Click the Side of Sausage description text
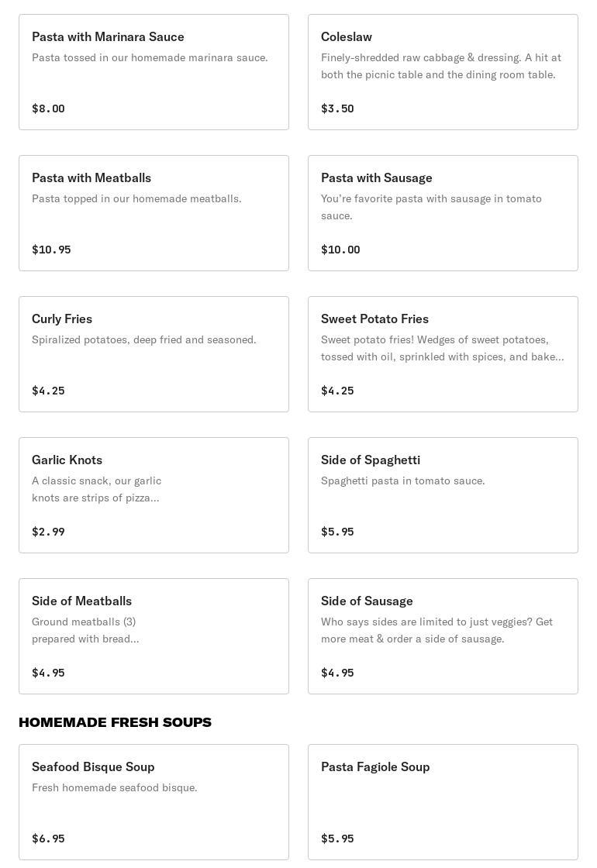Screen dimensions: 597x868 437,630
